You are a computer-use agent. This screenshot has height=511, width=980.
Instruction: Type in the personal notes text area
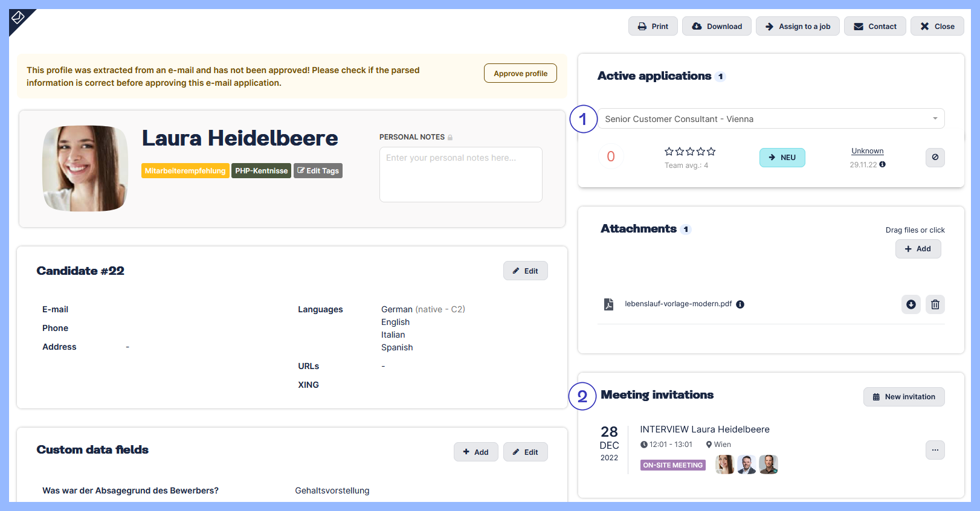pos(460,175)
